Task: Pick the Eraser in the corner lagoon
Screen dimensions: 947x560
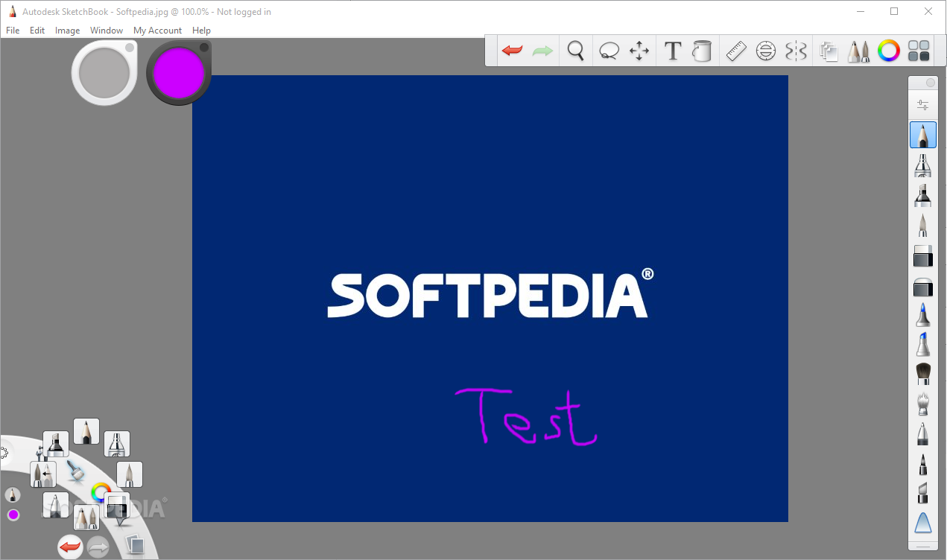Action: 117,505
